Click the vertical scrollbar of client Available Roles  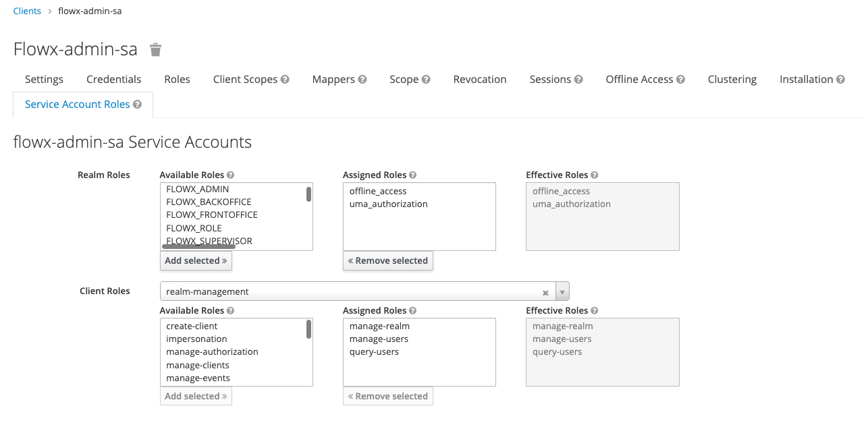tap(308, 329)
